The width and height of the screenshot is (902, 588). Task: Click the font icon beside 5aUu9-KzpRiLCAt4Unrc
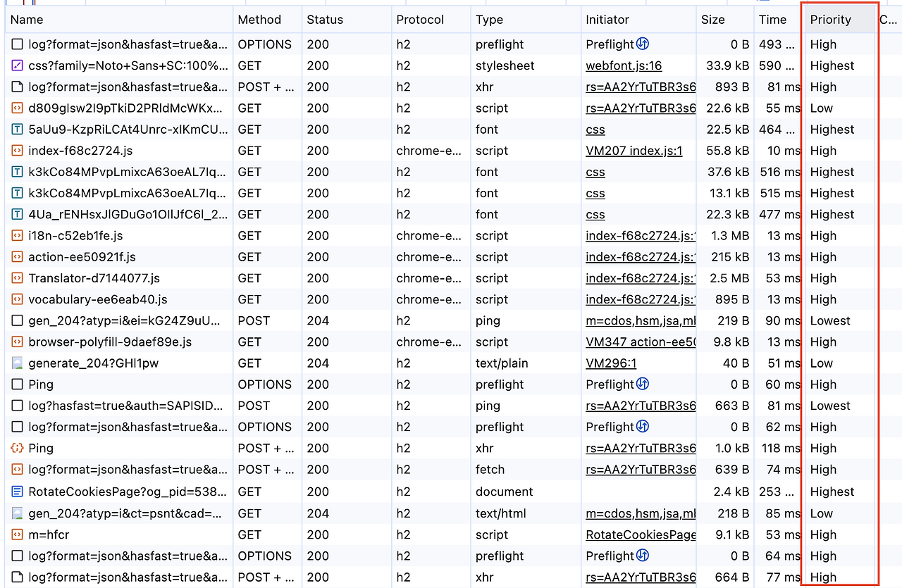[17, 130]
